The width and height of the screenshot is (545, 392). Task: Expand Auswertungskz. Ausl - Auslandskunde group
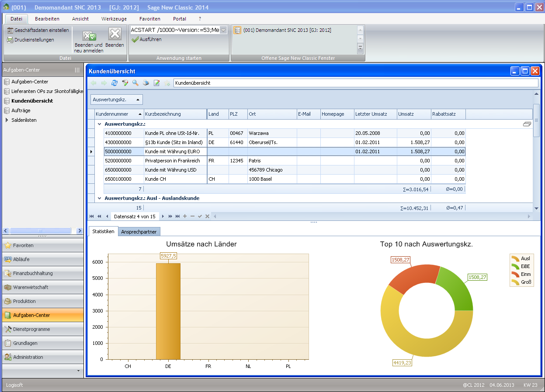tap(99, 198)
